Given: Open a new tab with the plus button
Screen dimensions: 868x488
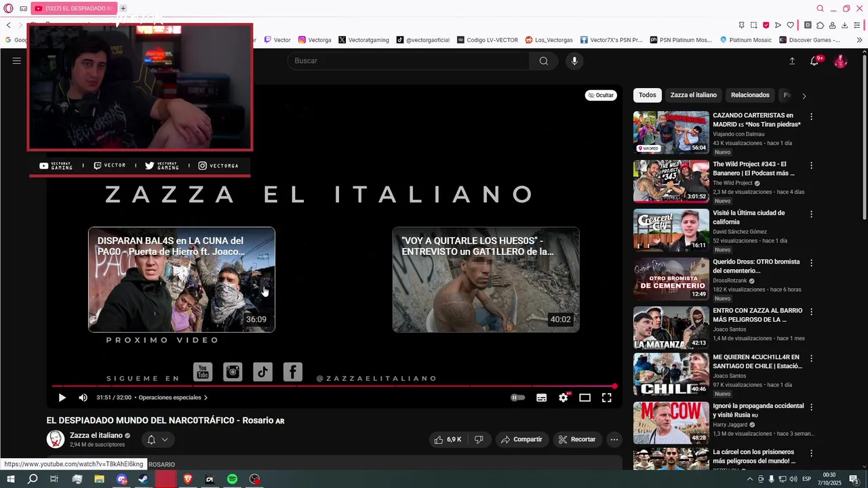Looking at the screenshot, I should [123, 8].
